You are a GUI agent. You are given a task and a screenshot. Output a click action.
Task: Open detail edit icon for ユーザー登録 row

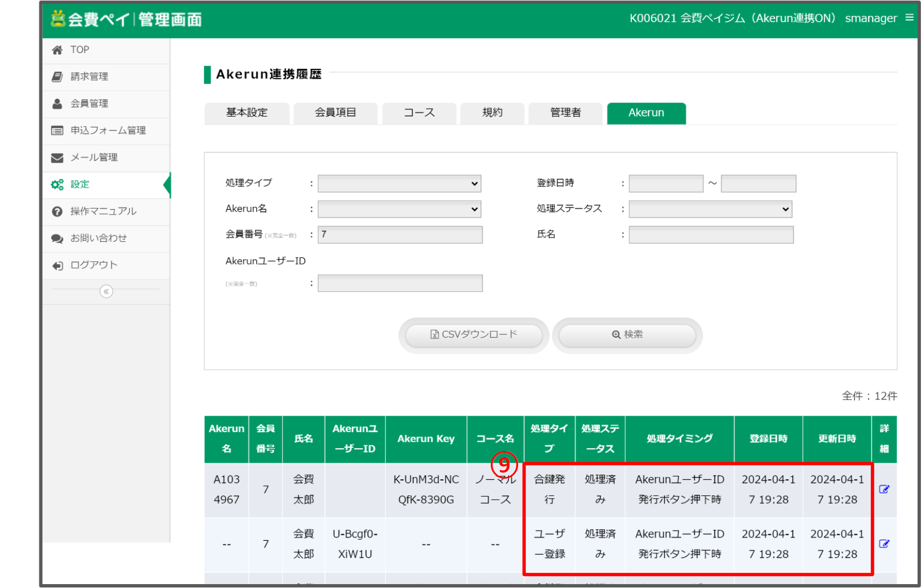point(884,544)
